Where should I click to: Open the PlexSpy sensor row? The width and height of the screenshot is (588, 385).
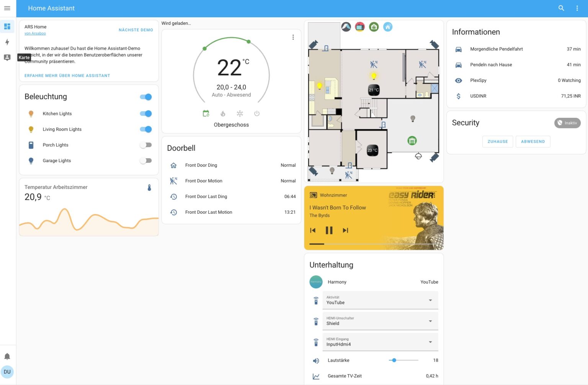point(516,80)
